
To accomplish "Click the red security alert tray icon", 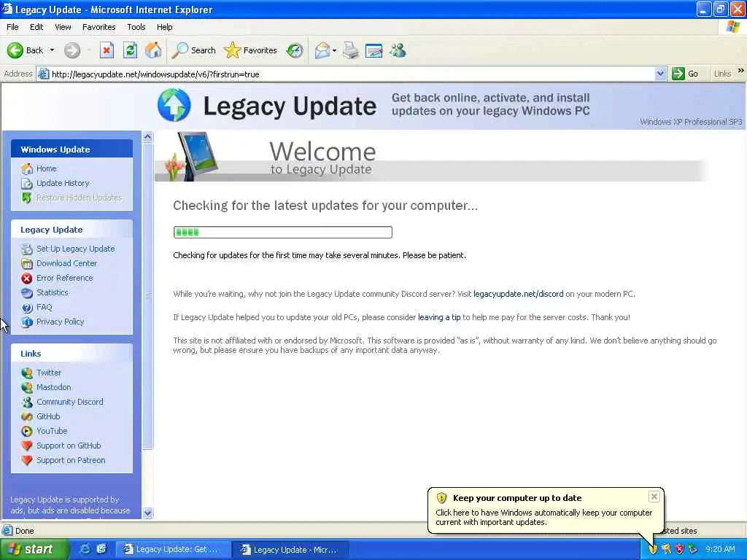I will click(680, 550).
